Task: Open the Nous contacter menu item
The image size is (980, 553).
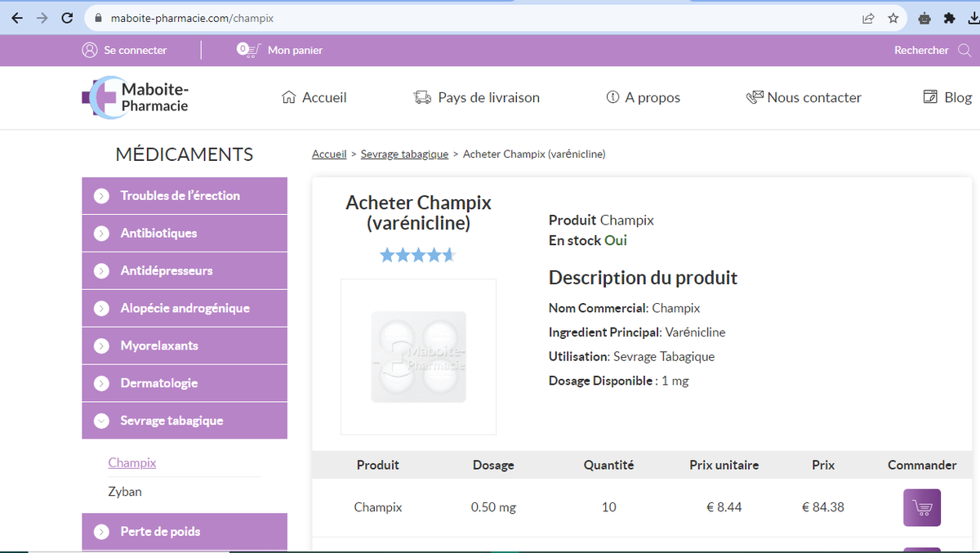Action: [x=804, y=97]
